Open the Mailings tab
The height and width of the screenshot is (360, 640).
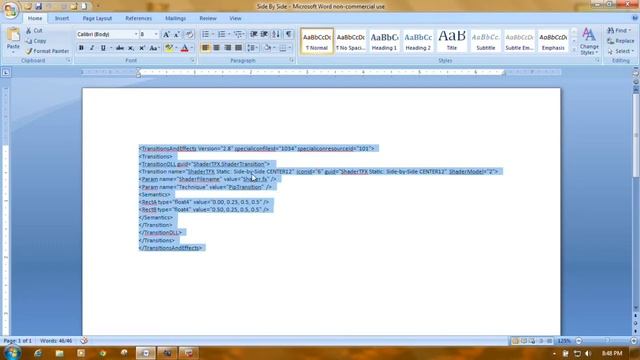(x=176, y=18)
